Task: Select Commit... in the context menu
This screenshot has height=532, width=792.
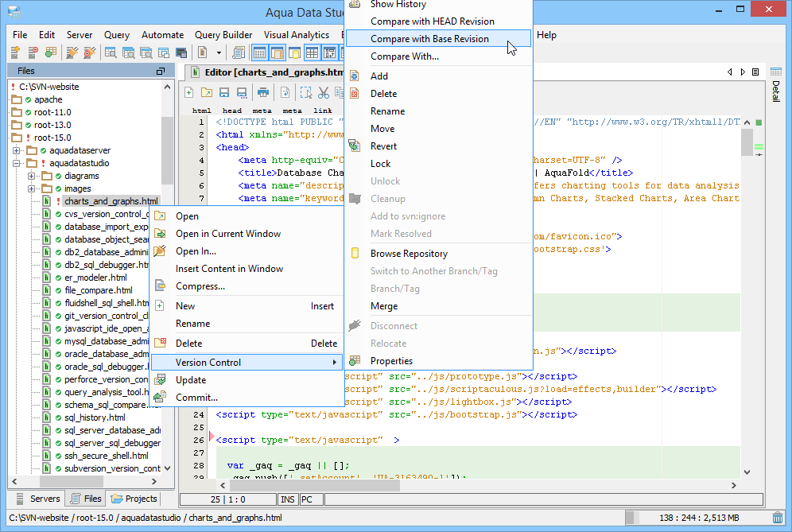Action: click(x=247, y=398)
